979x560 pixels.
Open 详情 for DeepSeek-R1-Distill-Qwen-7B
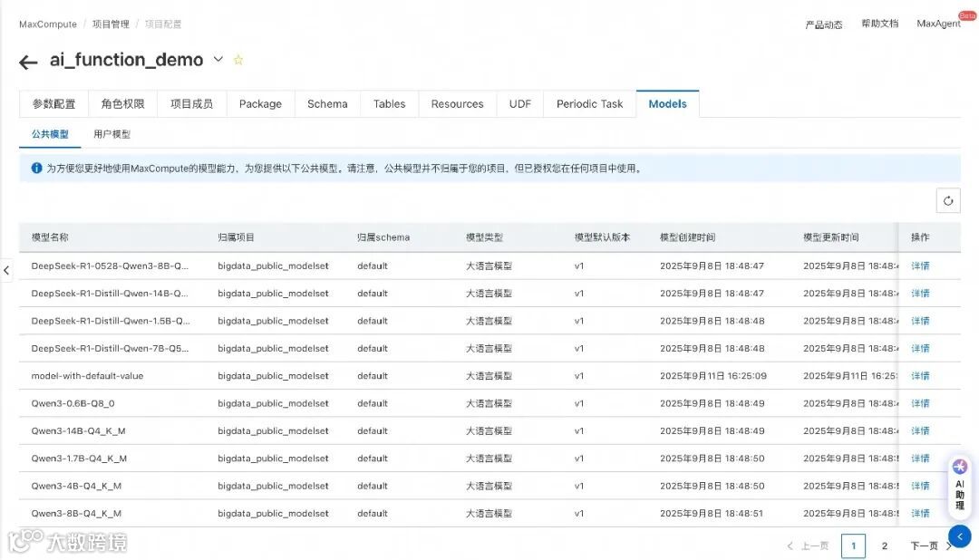pyautogui.click(x=920, y=348)
